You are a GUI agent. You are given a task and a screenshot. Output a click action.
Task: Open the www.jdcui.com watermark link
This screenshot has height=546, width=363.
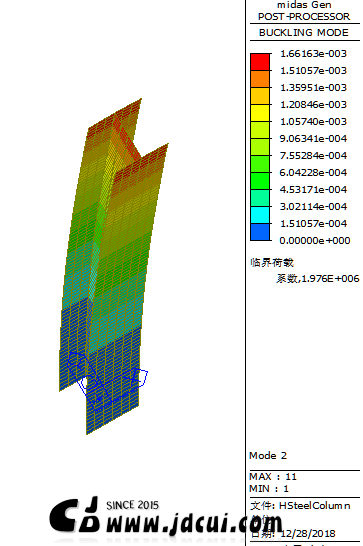click(x=194, y=523)
